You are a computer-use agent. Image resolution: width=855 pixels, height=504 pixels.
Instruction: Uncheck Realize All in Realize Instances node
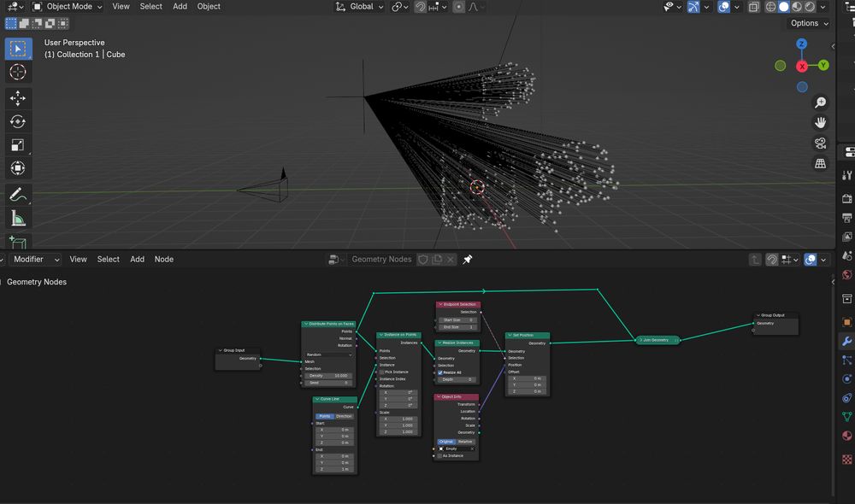tap(440, 372)
